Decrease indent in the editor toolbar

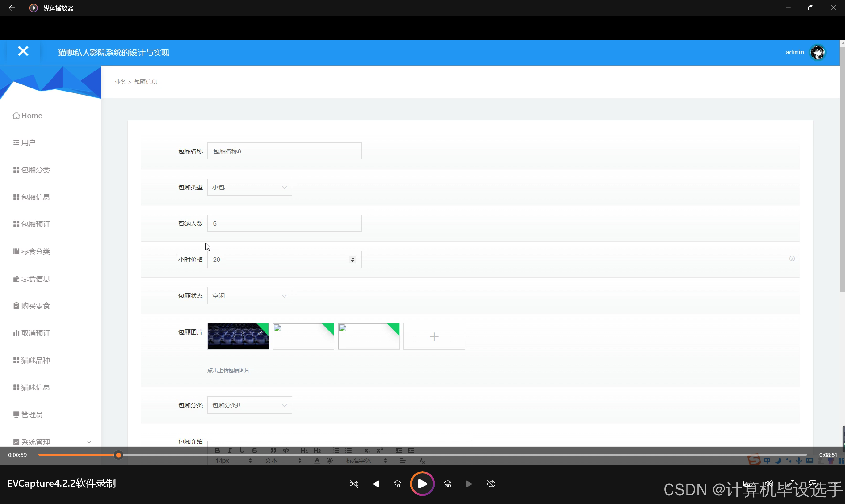pyautogui.click(x=399, y=450)
